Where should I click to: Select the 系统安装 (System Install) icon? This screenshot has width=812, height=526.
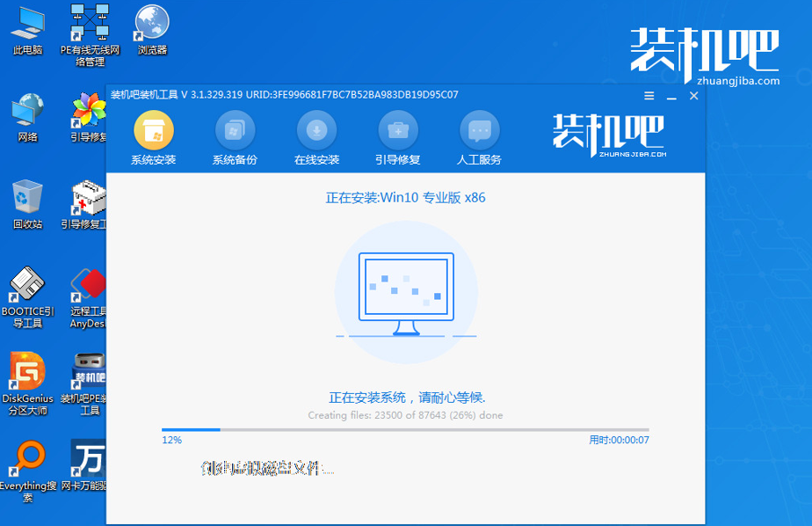[152, 136]
